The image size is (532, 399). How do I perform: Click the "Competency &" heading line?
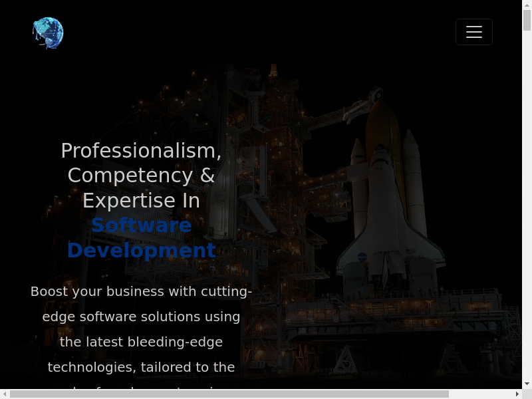[141, 176]
